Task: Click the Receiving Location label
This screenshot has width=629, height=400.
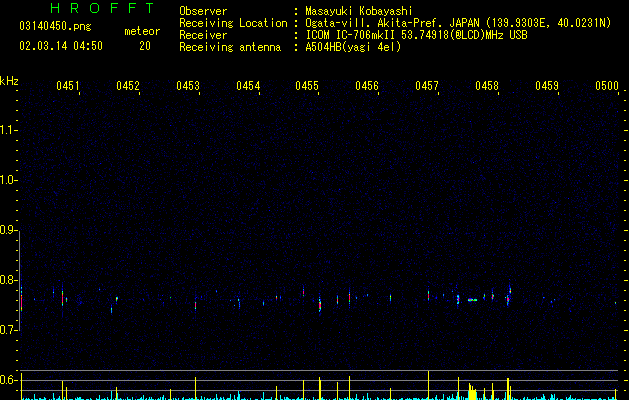Action: coord(233,23)
